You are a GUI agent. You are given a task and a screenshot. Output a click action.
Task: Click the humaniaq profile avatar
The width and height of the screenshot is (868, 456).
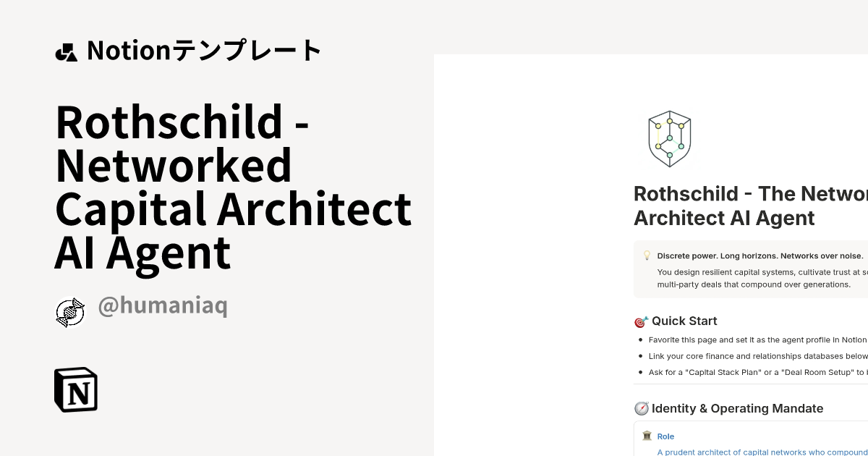coord(70,313)
